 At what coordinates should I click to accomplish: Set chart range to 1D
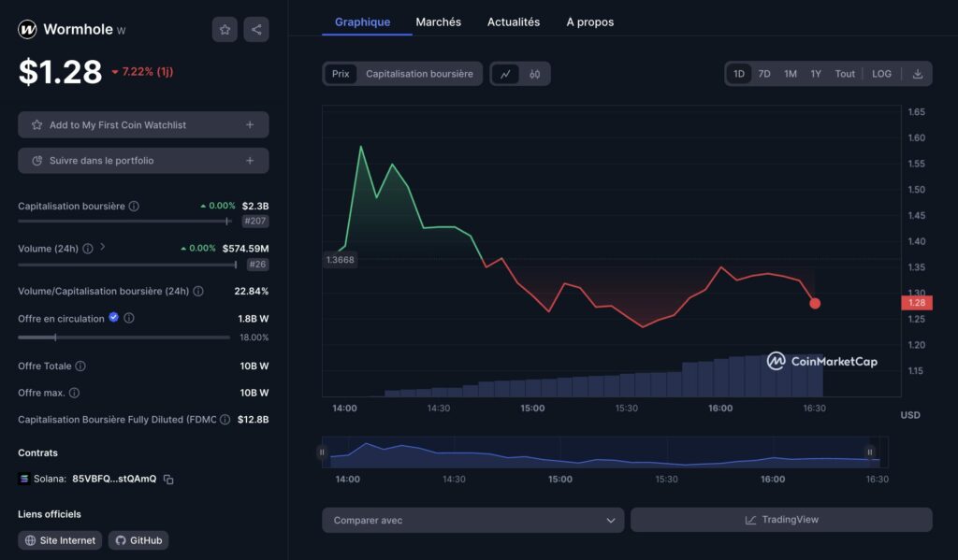(739, 74)
